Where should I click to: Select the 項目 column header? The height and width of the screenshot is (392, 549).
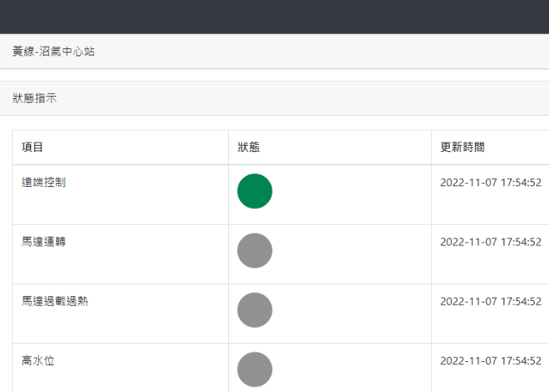[32, 147]
